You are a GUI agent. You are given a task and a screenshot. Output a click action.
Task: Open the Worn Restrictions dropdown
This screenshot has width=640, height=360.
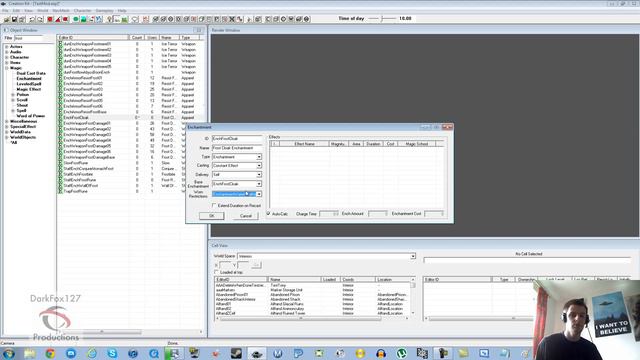(259, 194)
